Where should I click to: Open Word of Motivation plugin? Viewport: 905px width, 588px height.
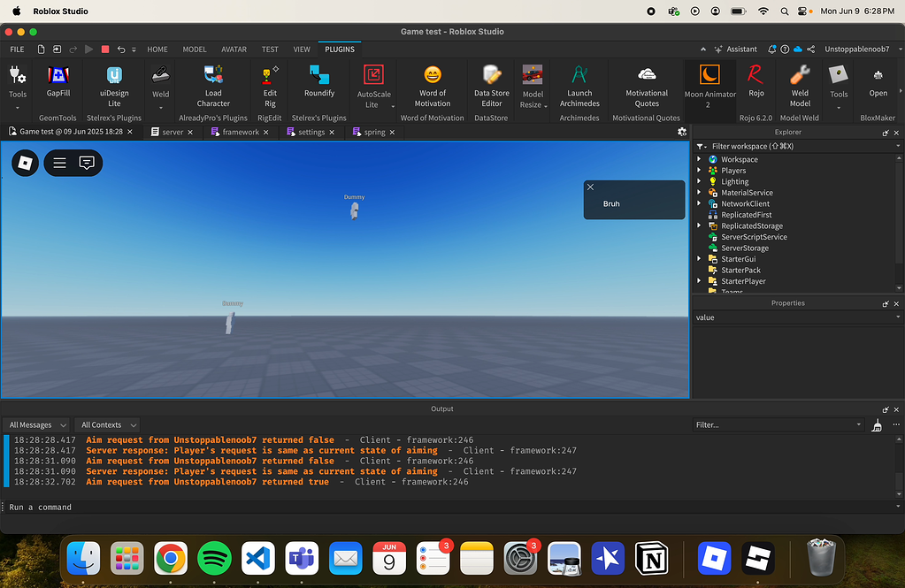[x=433, y=87]
